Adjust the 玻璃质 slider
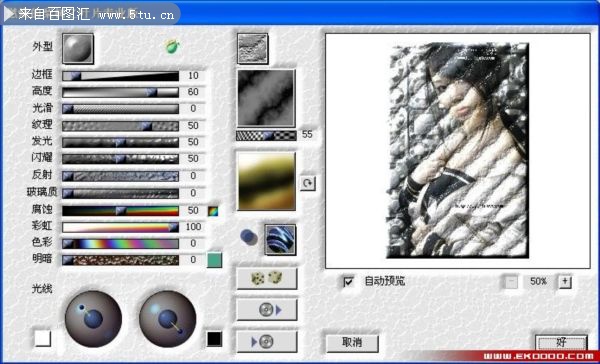600x364 pixels. click(121, 193)
